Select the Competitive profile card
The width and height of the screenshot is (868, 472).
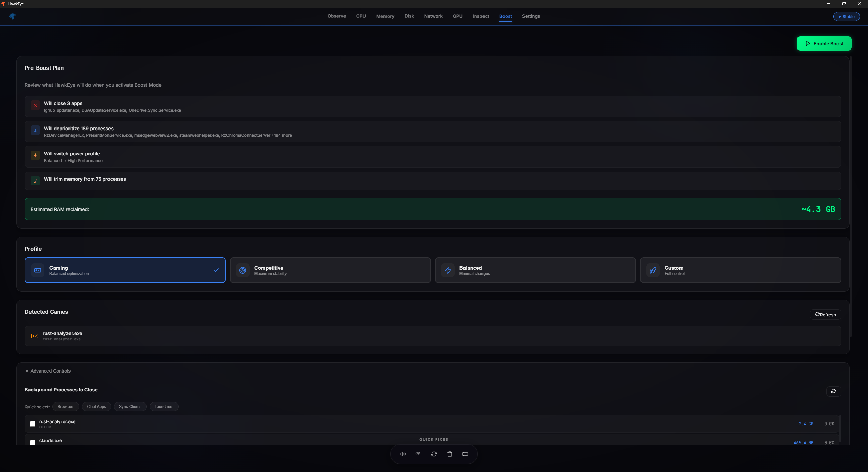click(x=330, y=270)
